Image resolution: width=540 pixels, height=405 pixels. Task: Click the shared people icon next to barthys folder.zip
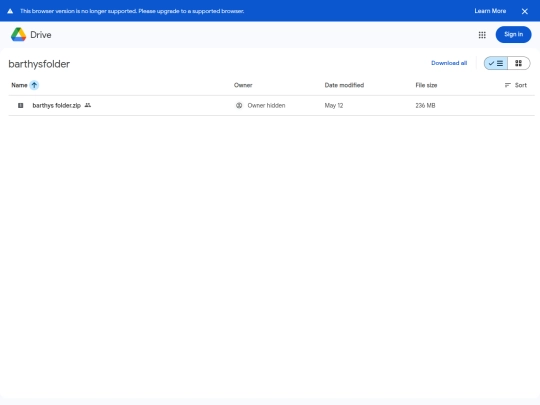(x=88, y=105)
